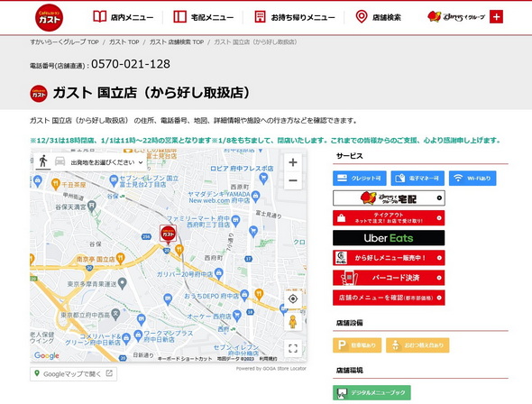Screen dimensions: 532x404
Task: Select walking route mode icon
Action: [x=43, y=161]
